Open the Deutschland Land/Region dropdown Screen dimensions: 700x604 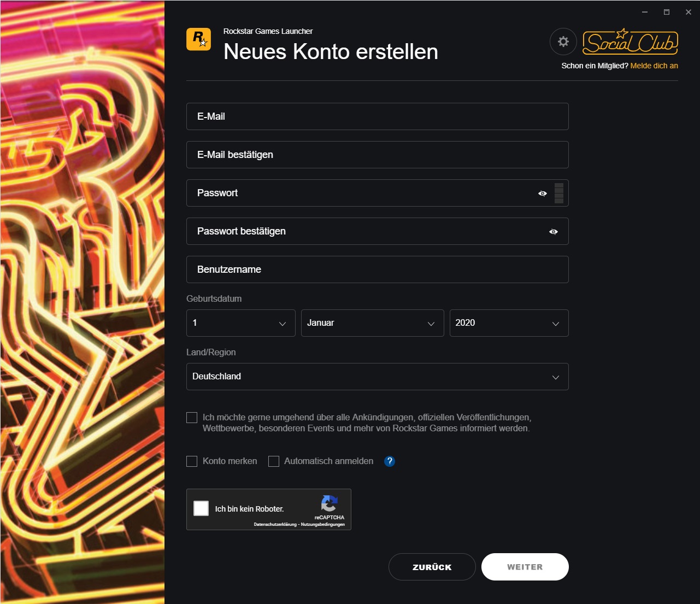point(377,377)
